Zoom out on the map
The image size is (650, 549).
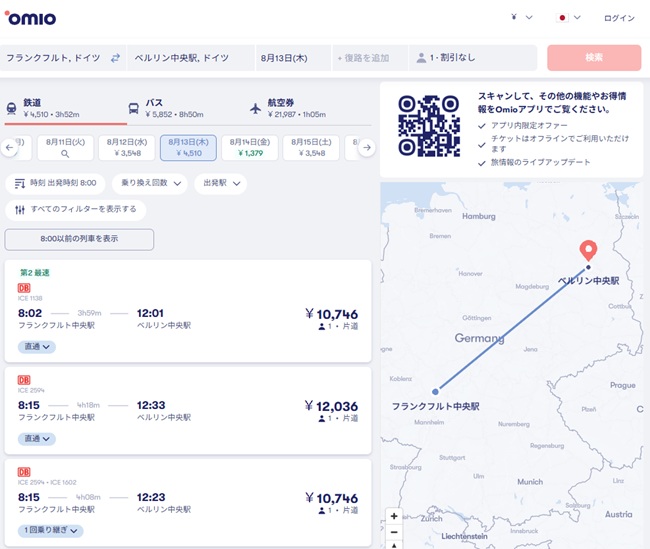tap(394, 532)
